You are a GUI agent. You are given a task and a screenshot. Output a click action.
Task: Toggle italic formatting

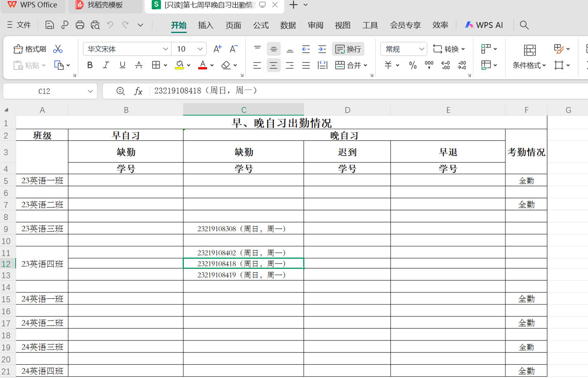(x=106, y=65)
